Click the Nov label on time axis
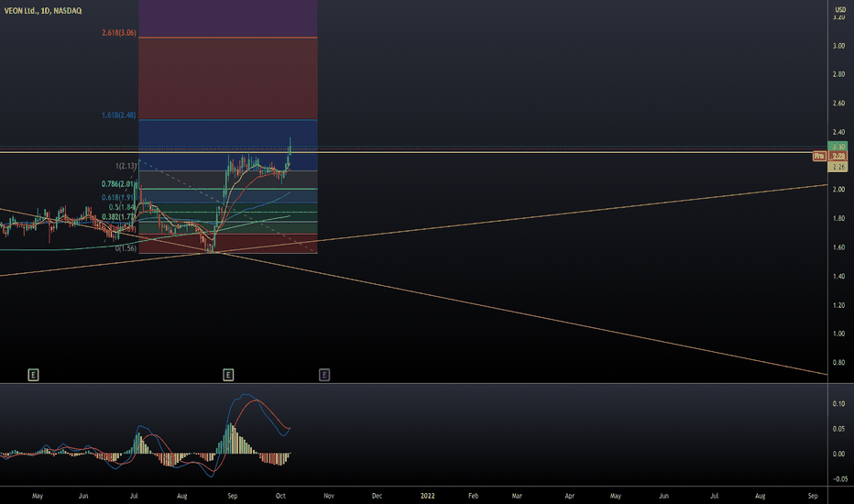 [x=329, y=496]
